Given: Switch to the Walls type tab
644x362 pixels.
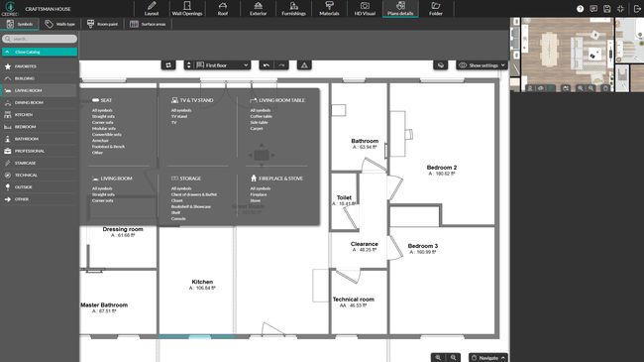Looking at the screenshot, I should point(60,24).
